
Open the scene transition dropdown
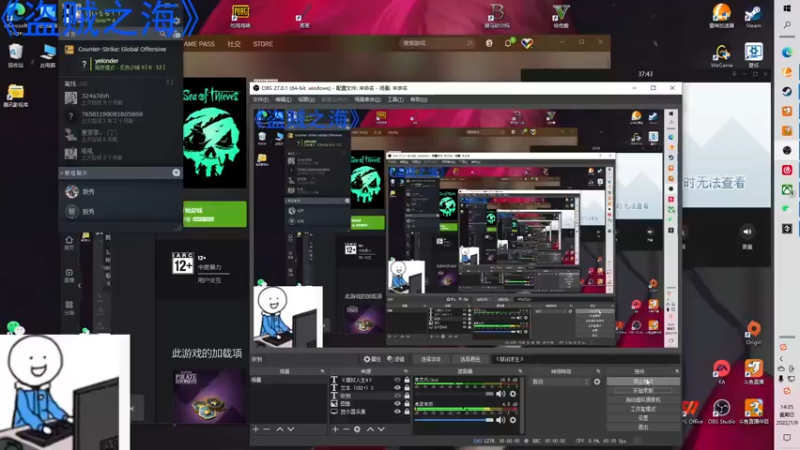561,382
